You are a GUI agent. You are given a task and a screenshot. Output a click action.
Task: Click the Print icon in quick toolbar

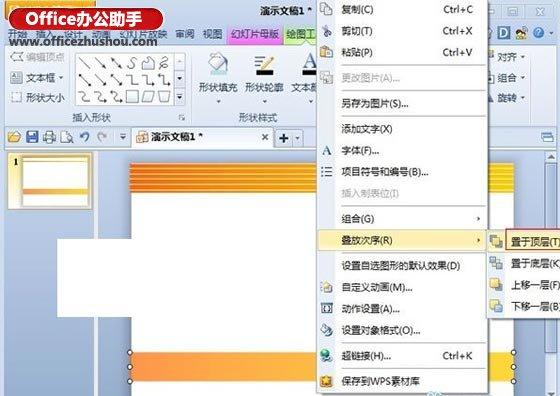click(49, 137)
